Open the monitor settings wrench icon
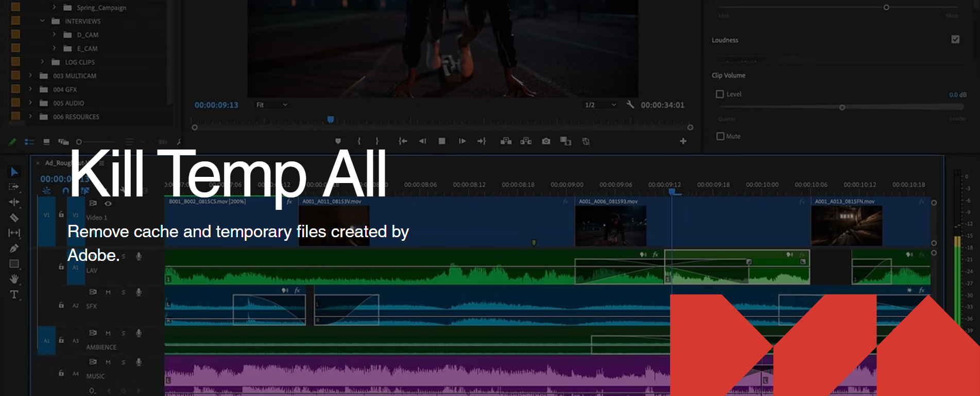Screen dimensions: 980x396 click(x=630, y=105)
